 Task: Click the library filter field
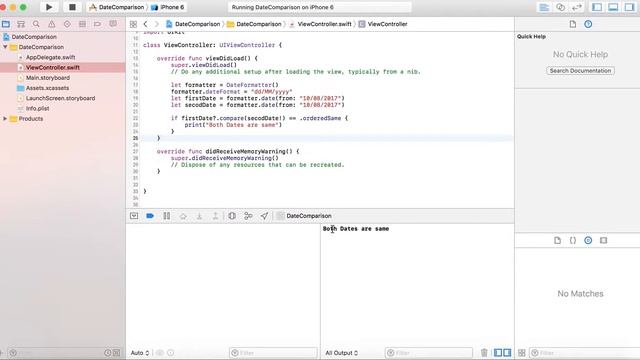(584, 353)
